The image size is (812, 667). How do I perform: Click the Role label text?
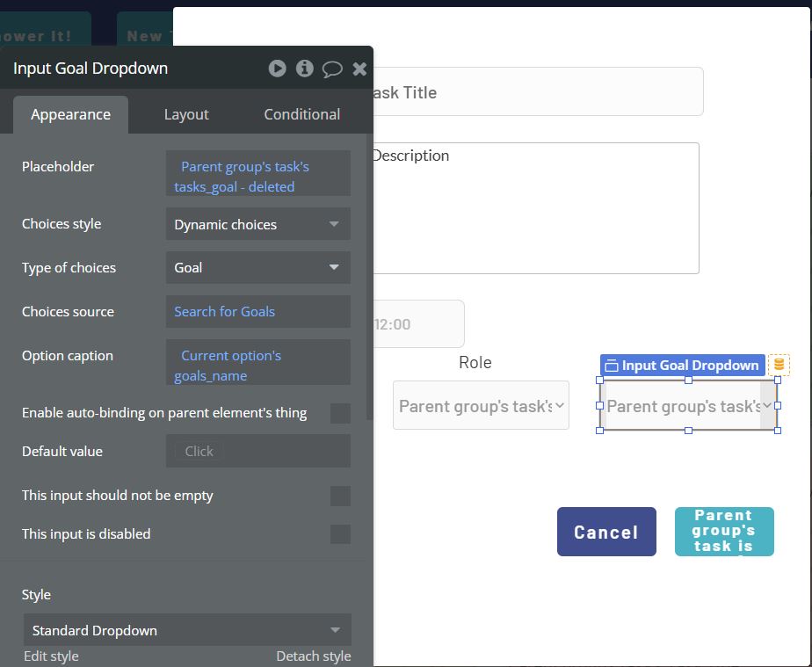coord(475,362)
